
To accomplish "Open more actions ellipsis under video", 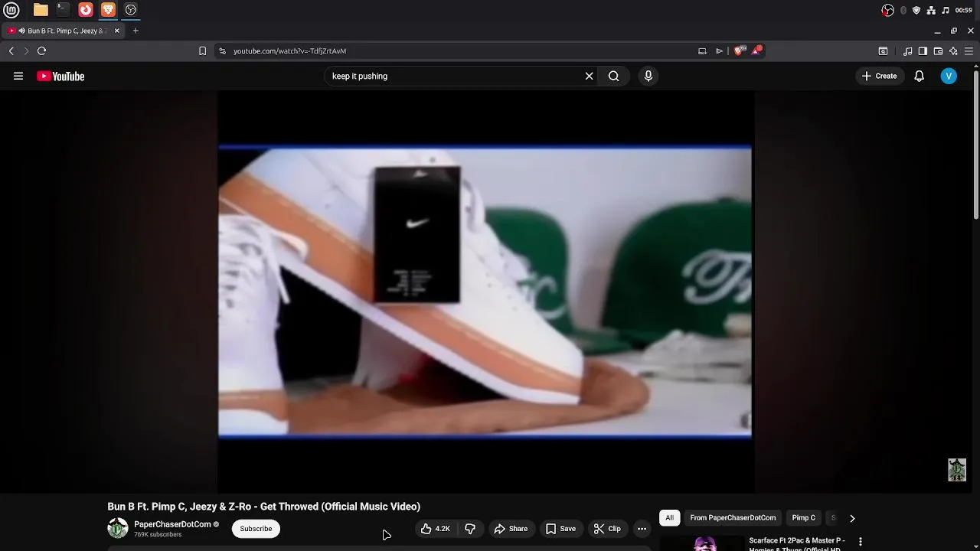I will pos(642,529).
